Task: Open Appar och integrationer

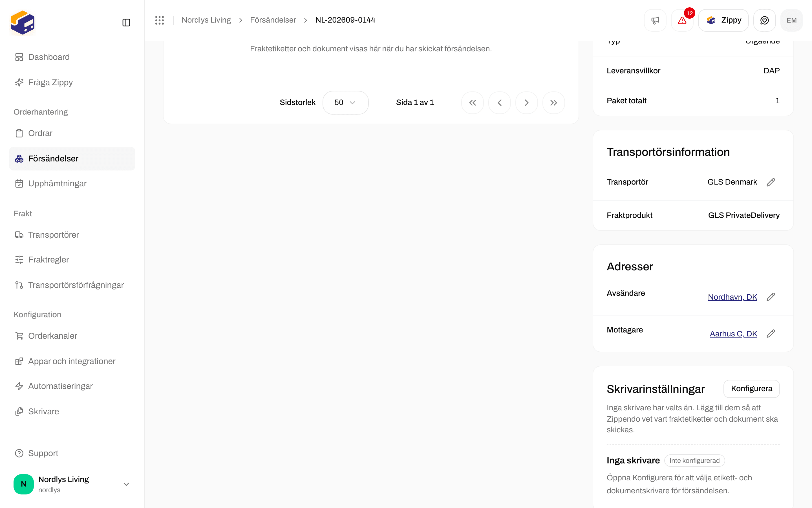Action: click(x=72, y=361)
